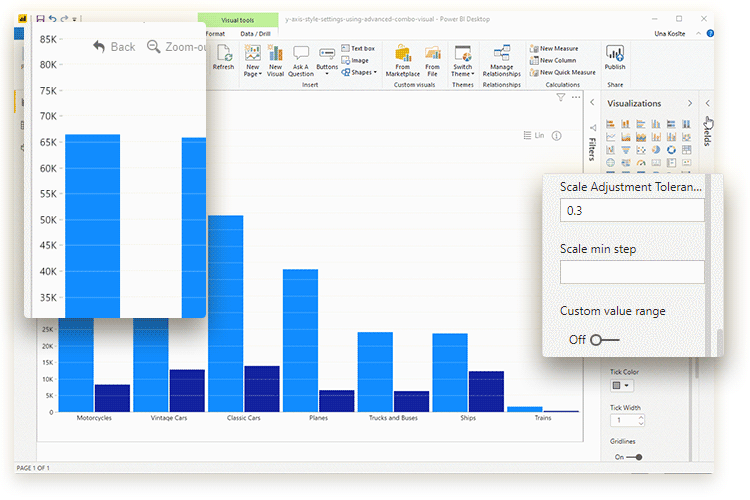Save the report from the title bar
The image size is (750, 500).
tap(40, 19)
